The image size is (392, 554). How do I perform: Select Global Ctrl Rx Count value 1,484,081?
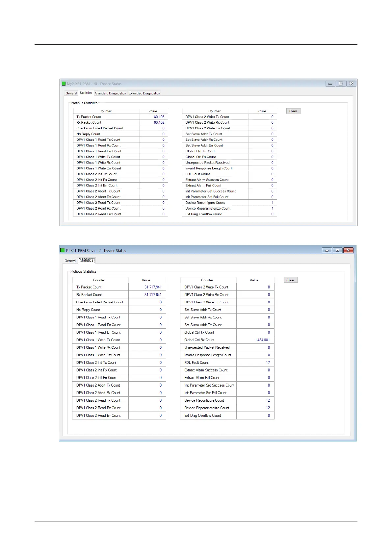262,340
